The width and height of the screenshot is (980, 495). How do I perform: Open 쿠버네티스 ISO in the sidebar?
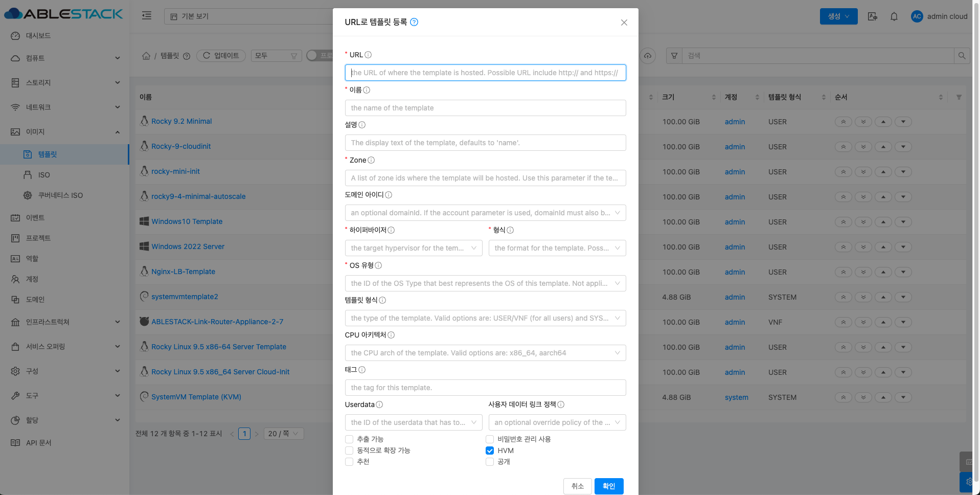[64, 195]
